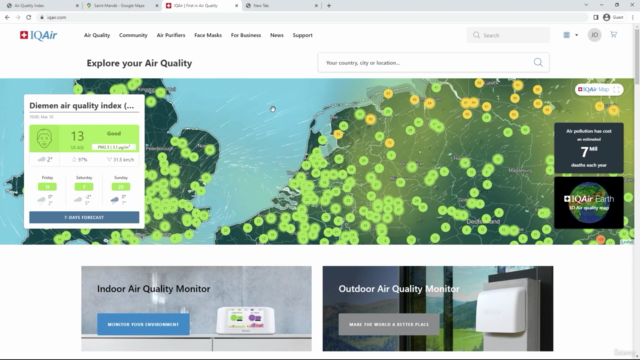Open new browser tab with plus icon

pos(329,6)
